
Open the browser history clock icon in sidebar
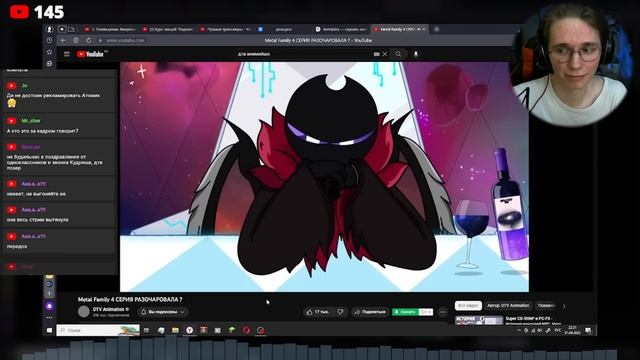tap(49, 40)
